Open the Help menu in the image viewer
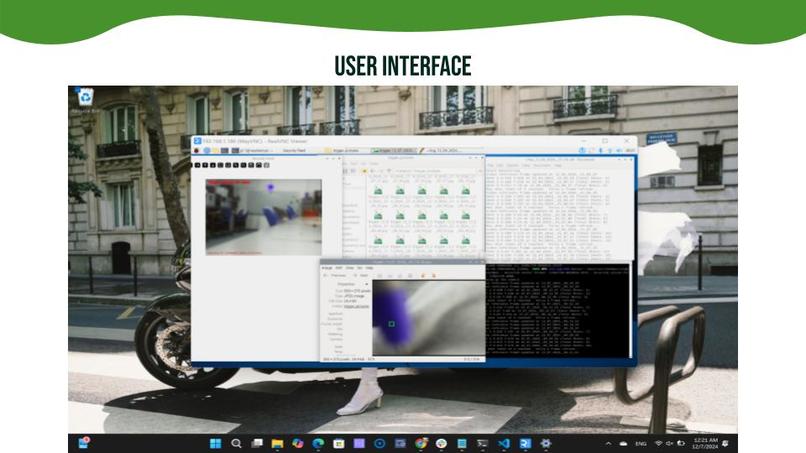Image resolution: width=806 pixels, height=453 pixels. (x=369, y=268)
